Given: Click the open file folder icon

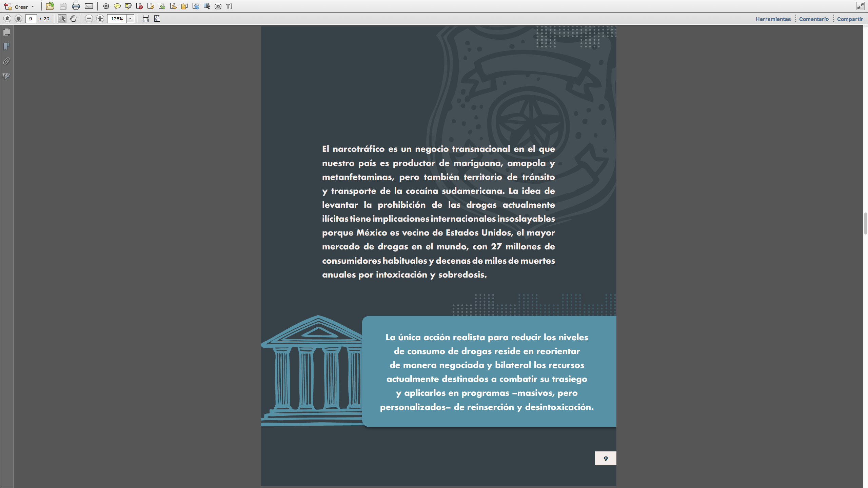Looking at the screenshot, I should tap(50, 6).
